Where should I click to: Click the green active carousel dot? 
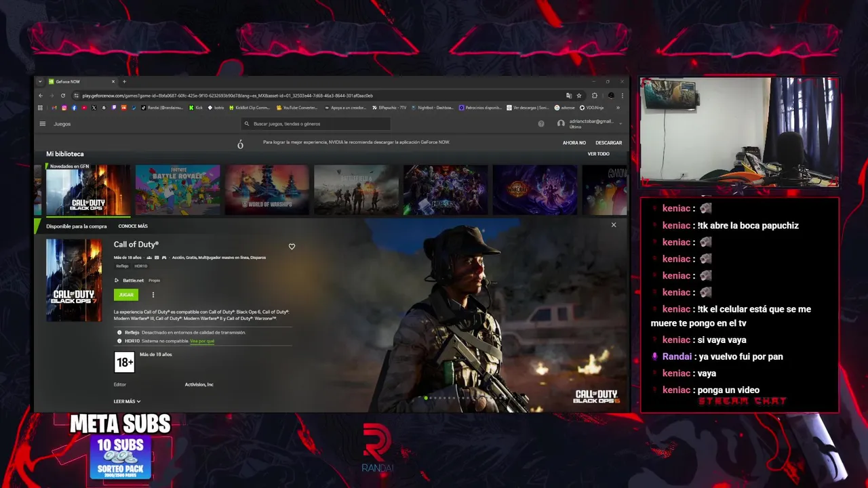[x=426, y=398]
